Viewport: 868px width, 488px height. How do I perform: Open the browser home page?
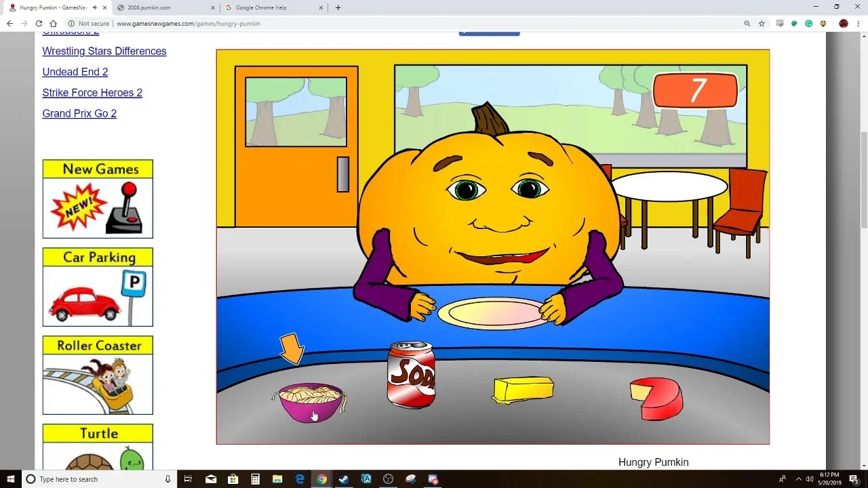pos(53,24)
